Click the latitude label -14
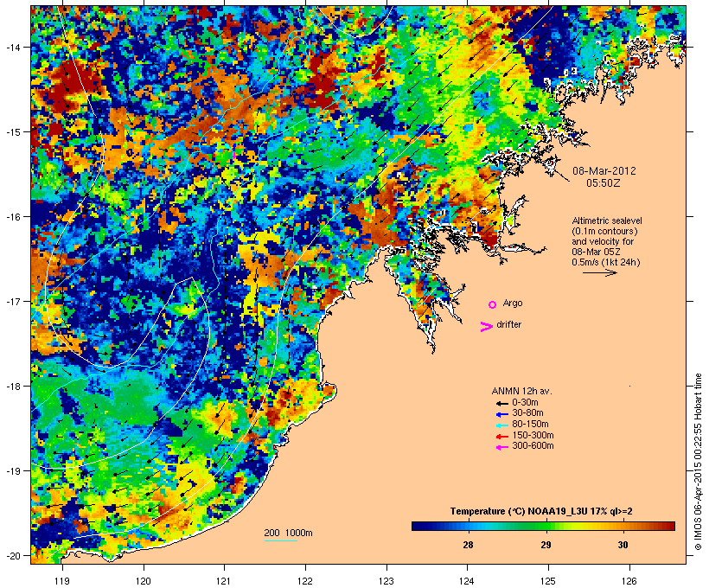The width and height of the screenshot is (709, 588). pyautogui.click(x=13, y=47)
